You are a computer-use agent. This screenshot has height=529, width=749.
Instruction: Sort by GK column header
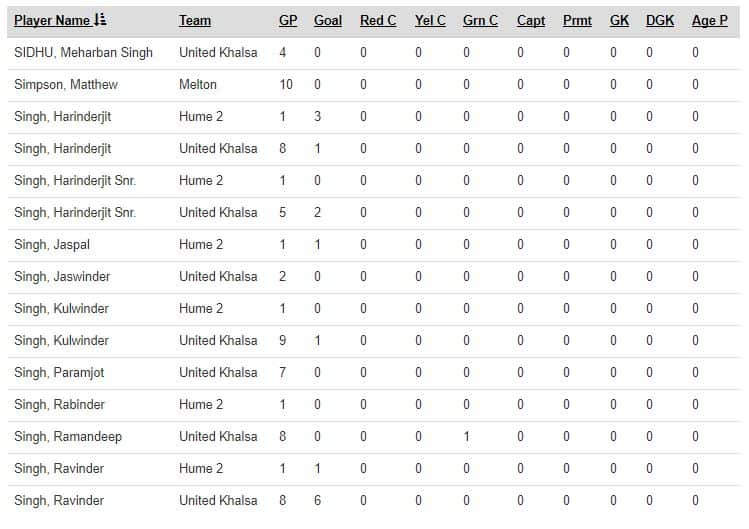pos(619,20)
